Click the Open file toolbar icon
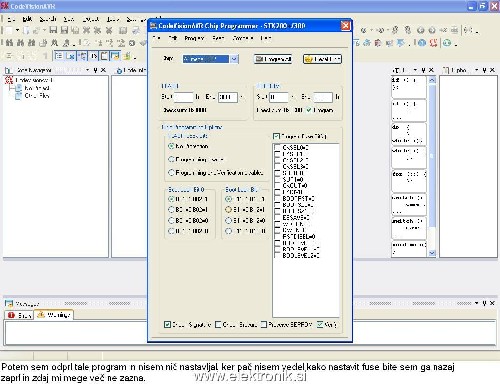 click(x=26, y=30)
